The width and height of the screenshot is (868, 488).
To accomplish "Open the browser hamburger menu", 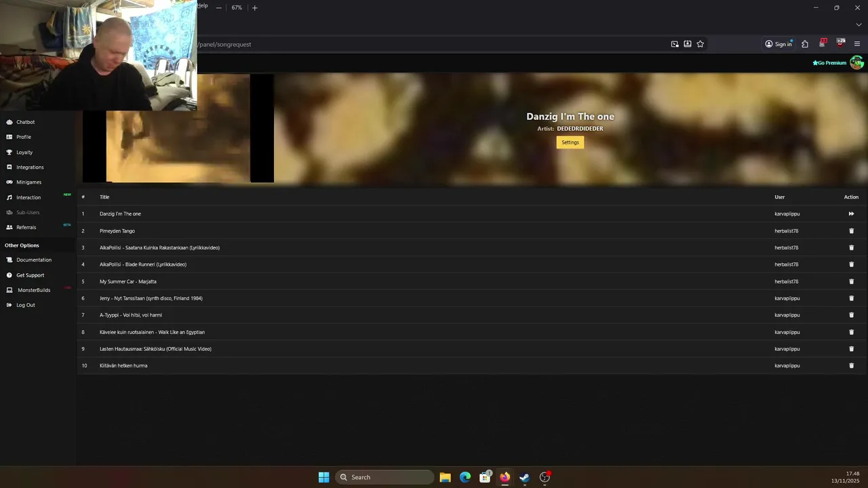I will tap(857, 44).
